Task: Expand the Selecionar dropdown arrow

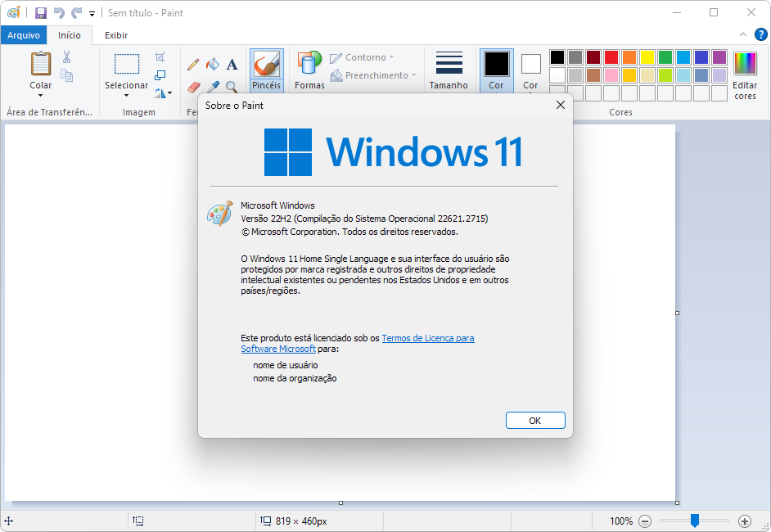Action: click(126, 96)
